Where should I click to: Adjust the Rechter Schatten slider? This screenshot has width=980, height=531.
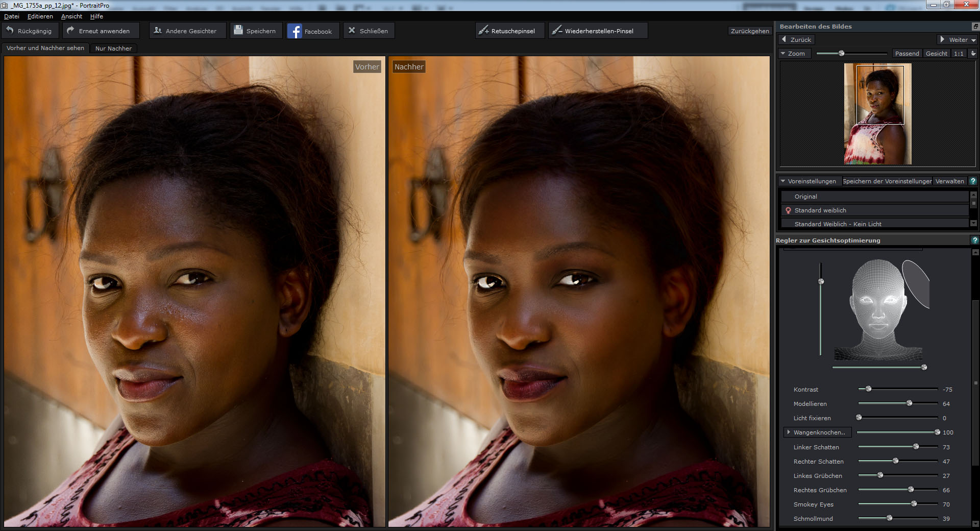tap(896, 461)
